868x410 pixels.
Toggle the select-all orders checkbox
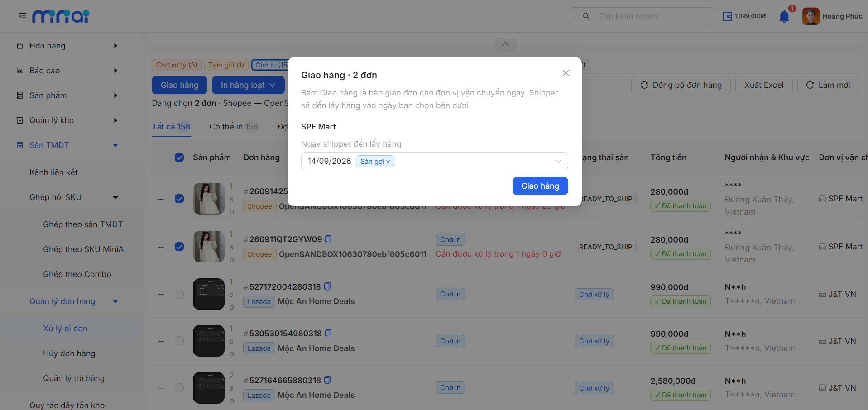pyautogui.click(x=179, y=157)
